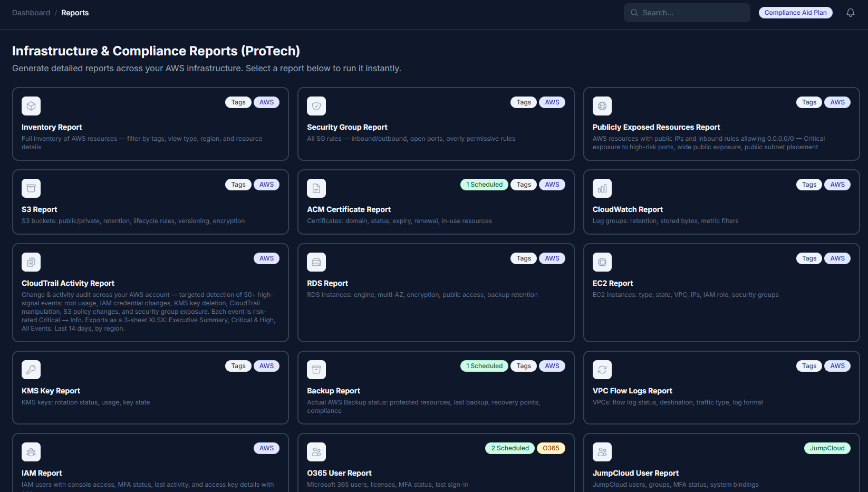The height and width of the screenshot is (492, 868).
Task: Click the Tags badge on Security Group Report
Action: (524, 102)
